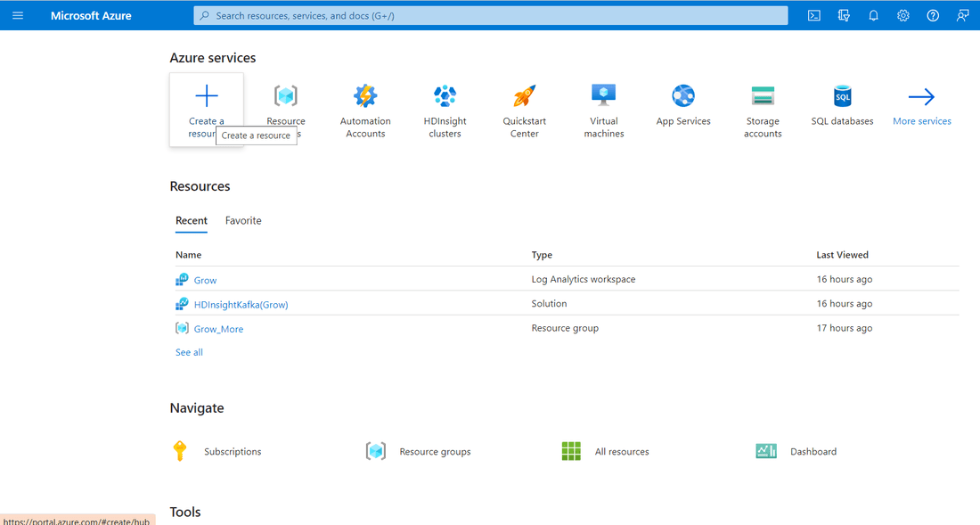Open SQL databases service icon

tap(843, 96)
